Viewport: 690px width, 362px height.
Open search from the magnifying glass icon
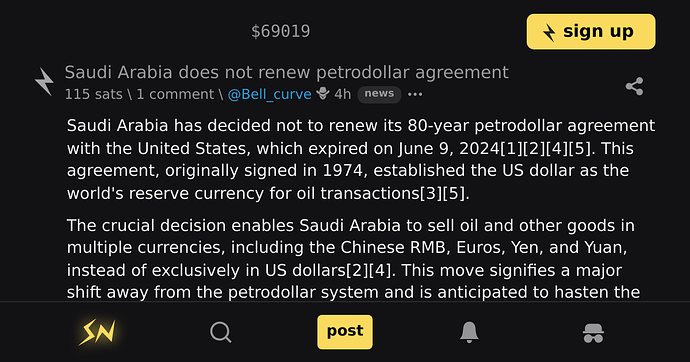(221, 332)
